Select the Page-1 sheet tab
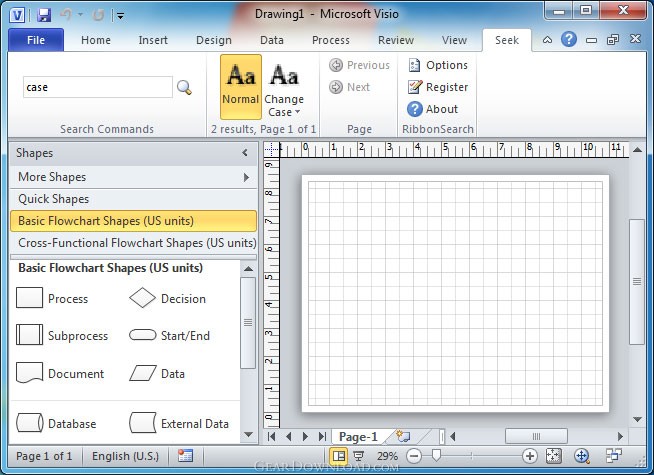 tap(358, 437)
